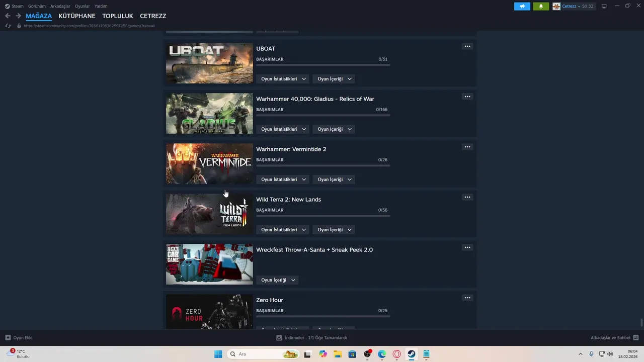
Task: Expand Oyun İstatistikleri for UBOAT
Action: tap(283, 79)
